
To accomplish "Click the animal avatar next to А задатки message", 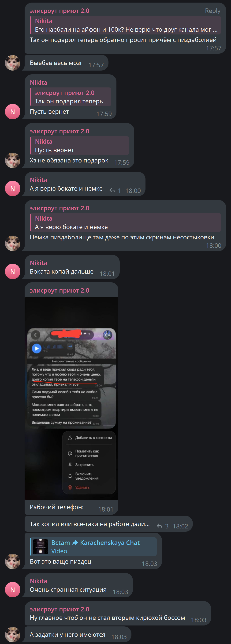I will 12,634.
